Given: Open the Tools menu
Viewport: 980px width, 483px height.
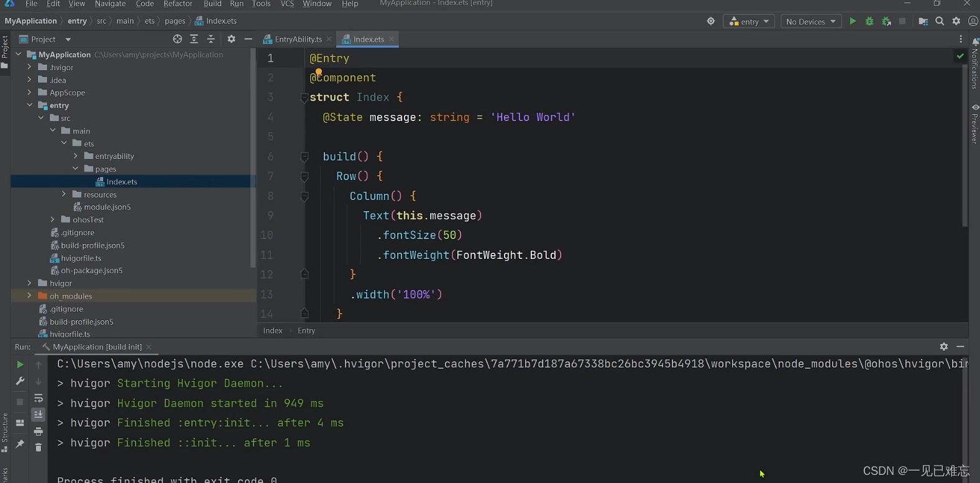Looking at the screenshot, I should click(261, 4).
